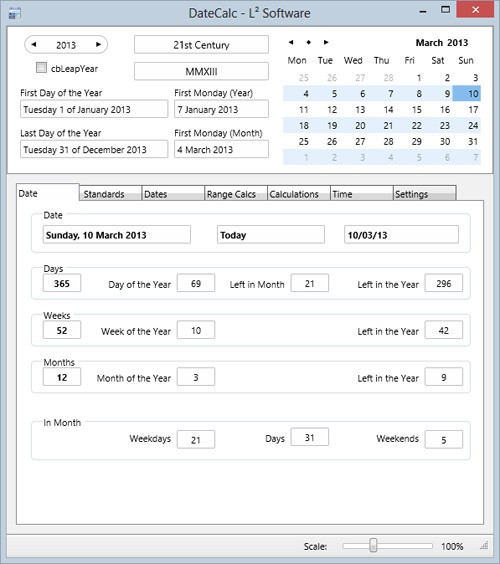
Task: Open the Settings tab
Action: click(425, 193)
